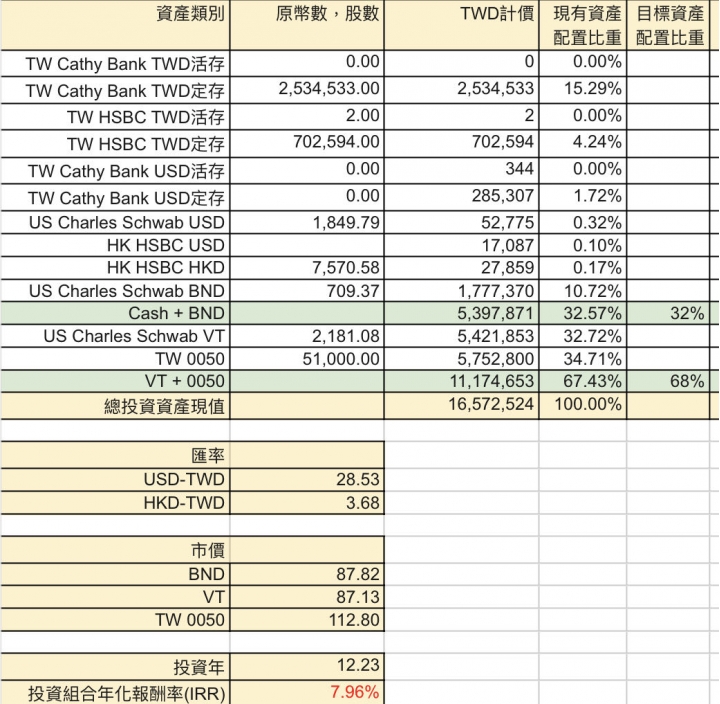The image size is (720, 704).
Task: Click the 總投資資產現值 total label
Action: point(115,406)
